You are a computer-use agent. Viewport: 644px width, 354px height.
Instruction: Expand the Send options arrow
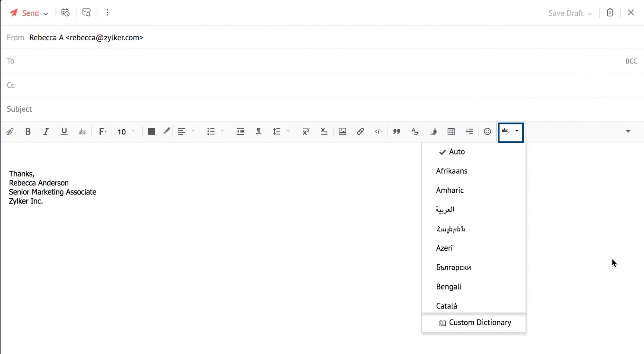46,14
